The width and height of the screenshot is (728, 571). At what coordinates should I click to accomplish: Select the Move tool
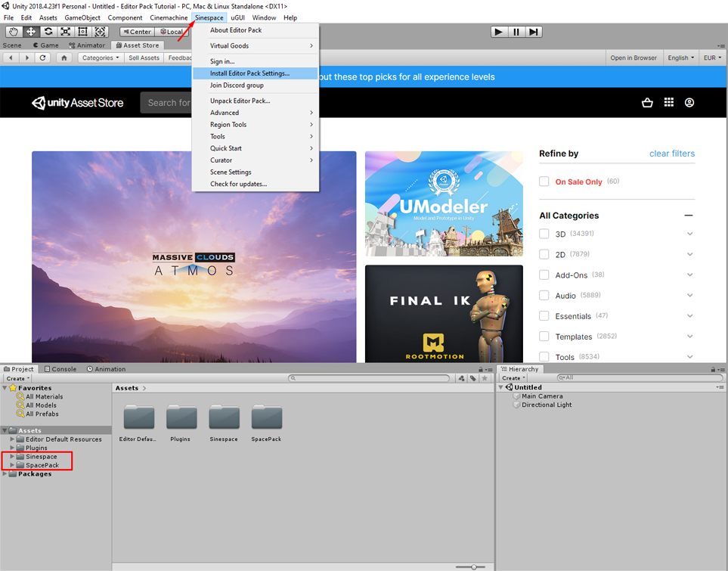[x=31, y=32]
